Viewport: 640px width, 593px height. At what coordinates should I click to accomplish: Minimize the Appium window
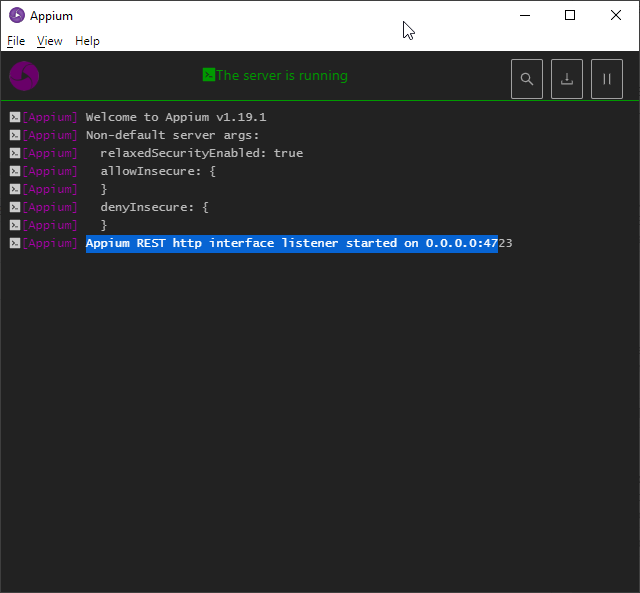click(x=525, y=16)
